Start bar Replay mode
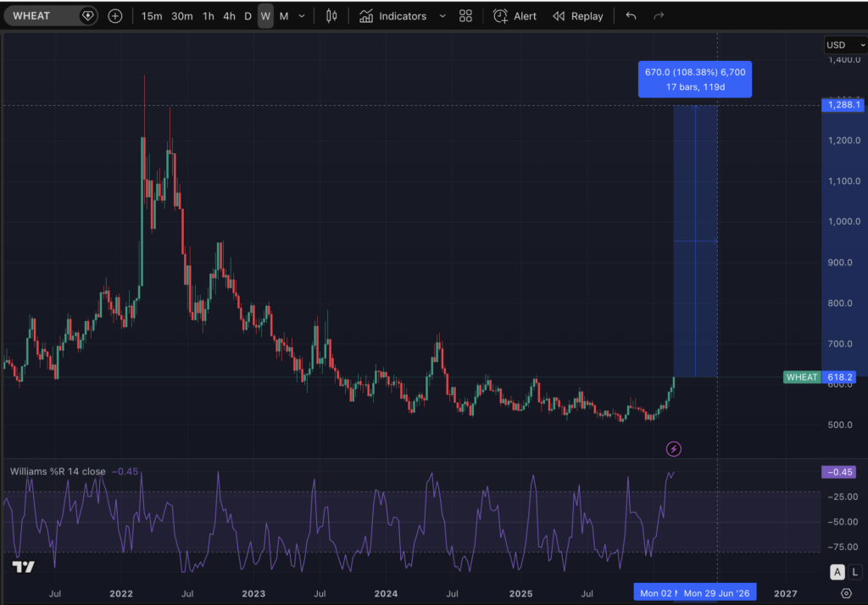This screenshot has height=605, width=868. [578, 16]
